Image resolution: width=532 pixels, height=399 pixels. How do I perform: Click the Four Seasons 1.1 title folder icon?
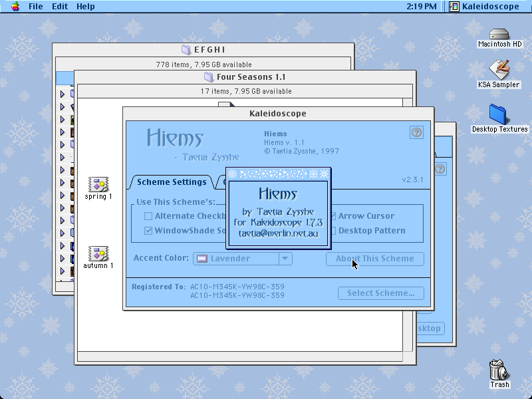pyautogui.click(x=209, y=77)
